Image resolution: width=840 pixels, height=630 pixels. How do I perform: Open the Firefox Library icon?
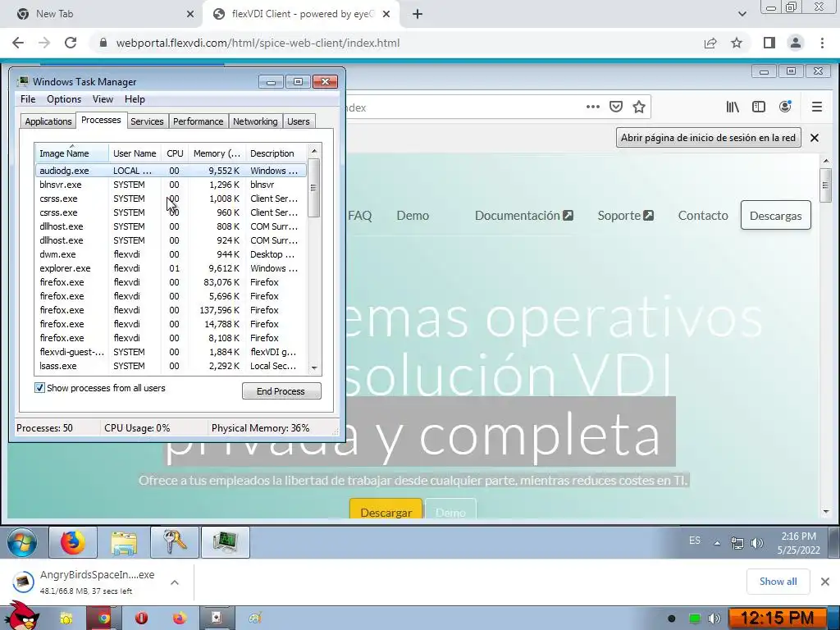pyautogui.click(x=733, y=107)
